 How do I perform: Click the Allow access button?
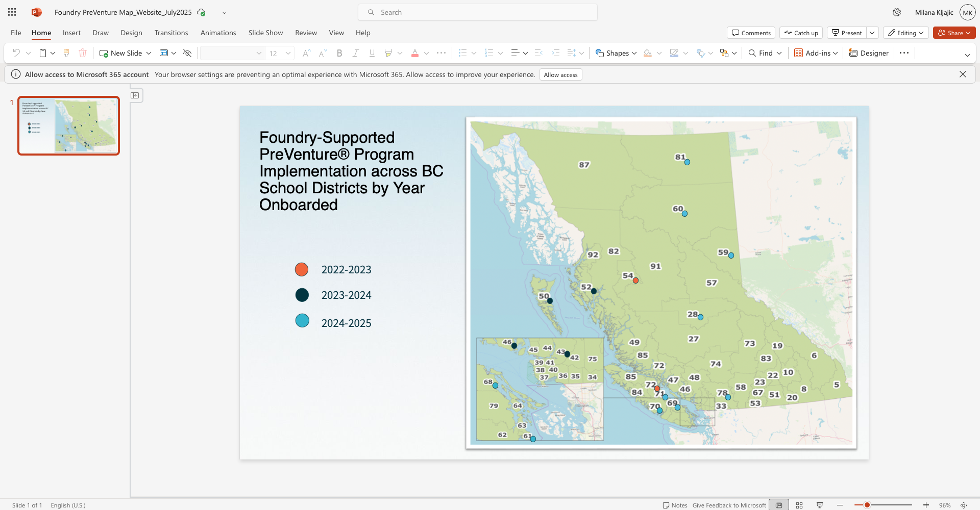pyautogui.click(x=560, y=74)
